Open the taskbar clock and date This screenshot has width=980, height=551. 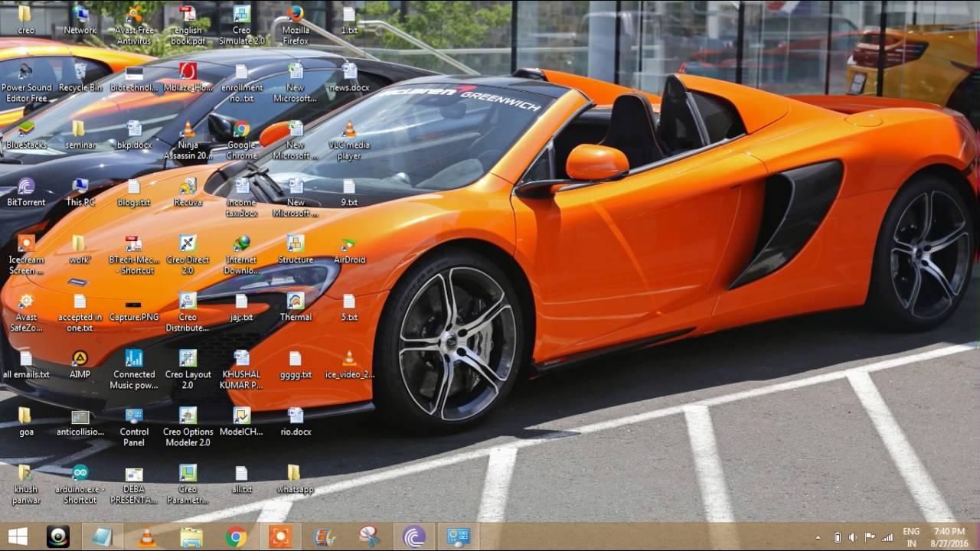click(949, 537)
